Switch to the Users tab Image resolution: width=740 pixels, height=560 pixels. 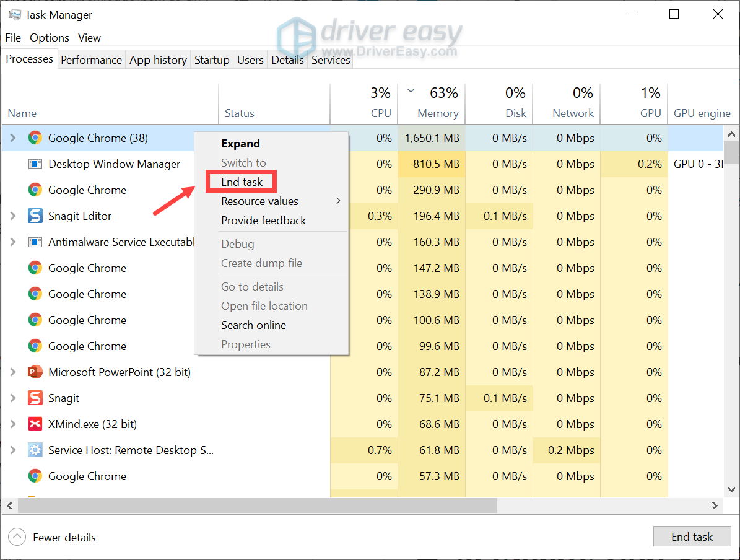(x=250, y=60)
